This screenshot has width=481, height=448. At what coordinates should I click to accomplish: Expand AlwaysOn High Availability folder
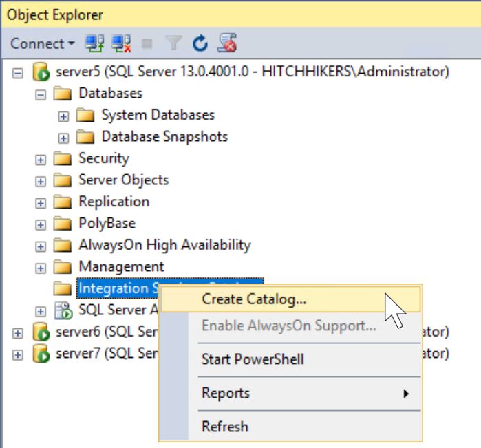click(41, 246)
